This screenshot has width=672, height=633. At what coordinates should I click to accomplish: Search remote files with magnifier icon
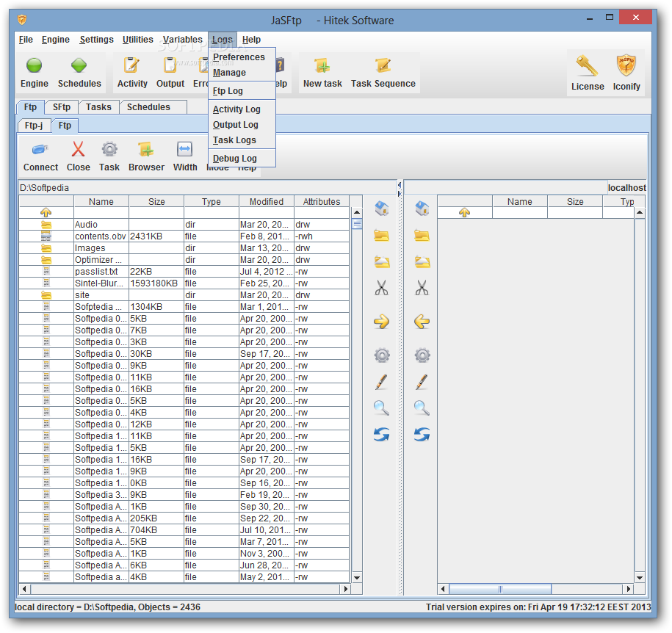click(422, 408)
